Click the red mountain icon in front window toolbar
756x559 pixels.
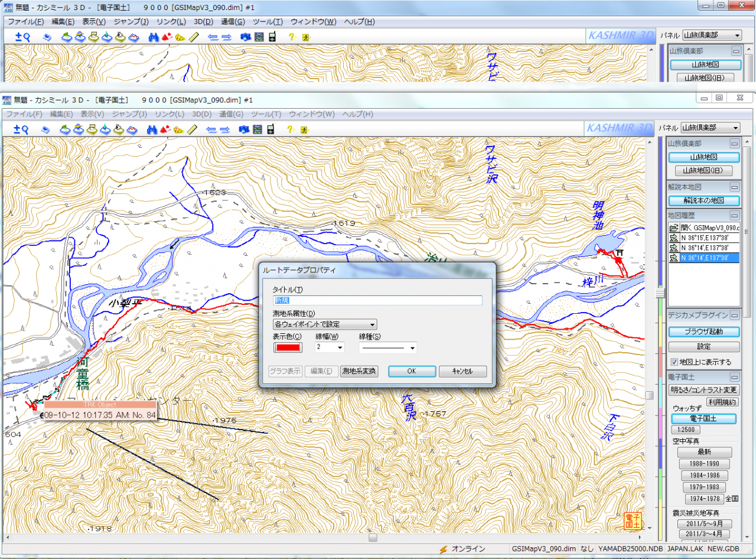166,129
